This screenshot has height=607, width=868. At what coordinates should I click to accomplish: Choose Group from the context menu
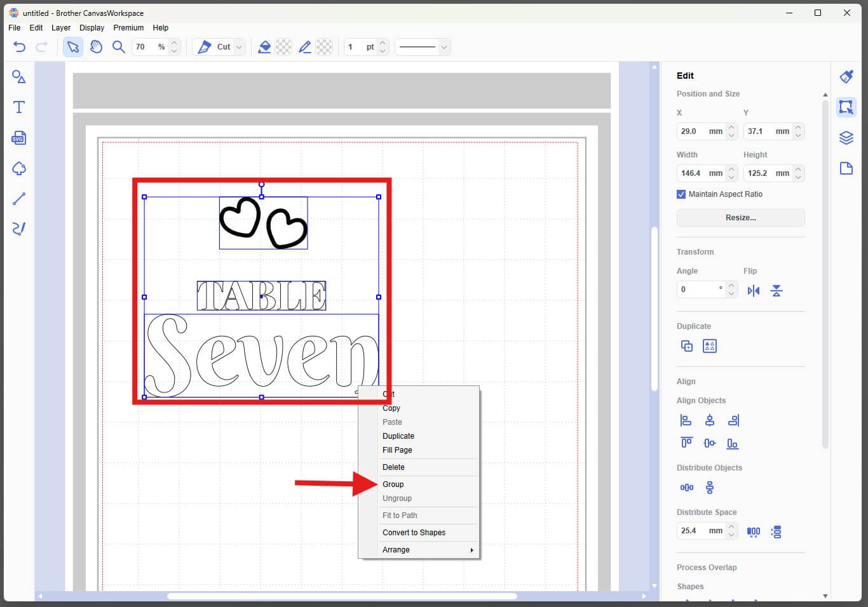[x=418, y=484]
